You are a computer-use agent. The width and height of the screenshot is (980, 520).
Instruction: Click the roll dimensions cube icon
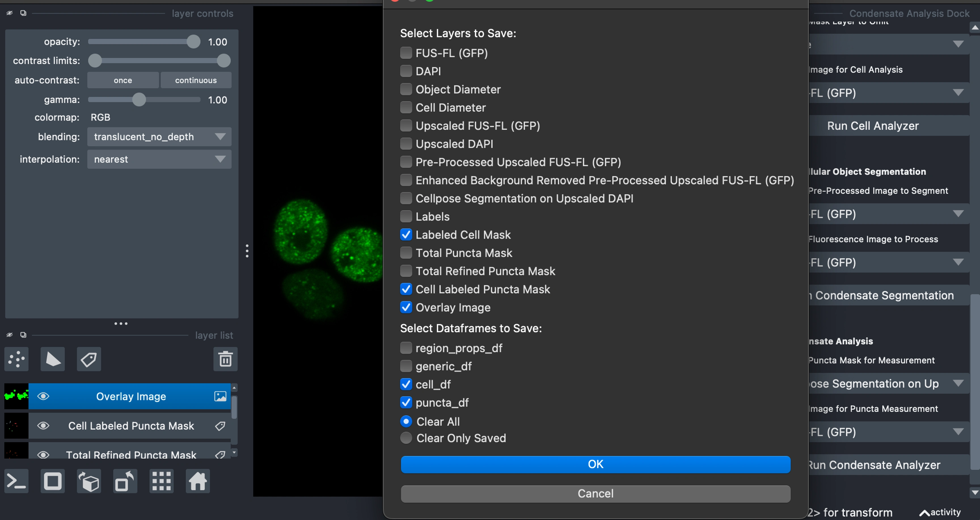tap(89, 481)
